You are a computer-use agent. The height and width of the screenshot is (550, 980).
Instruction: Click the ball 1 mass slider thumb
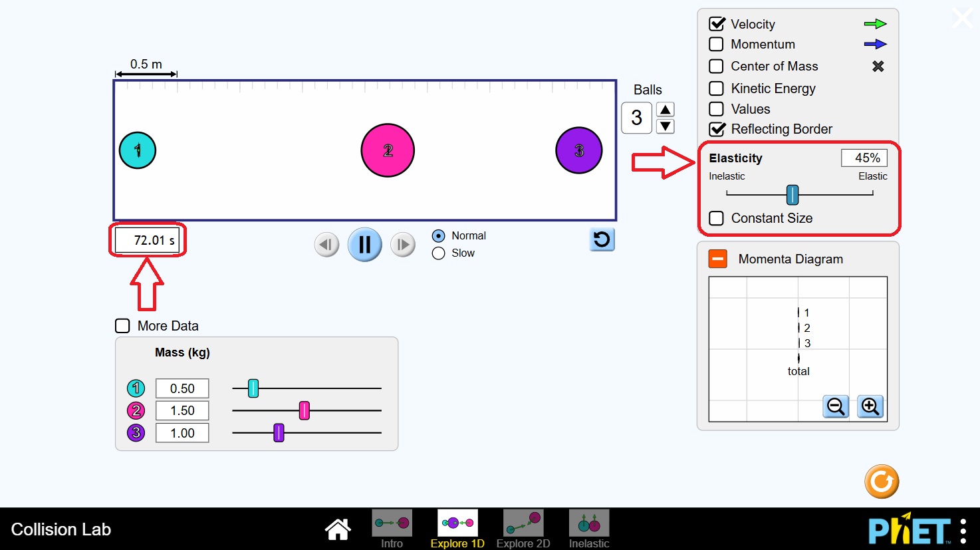[x=253, y=388]
